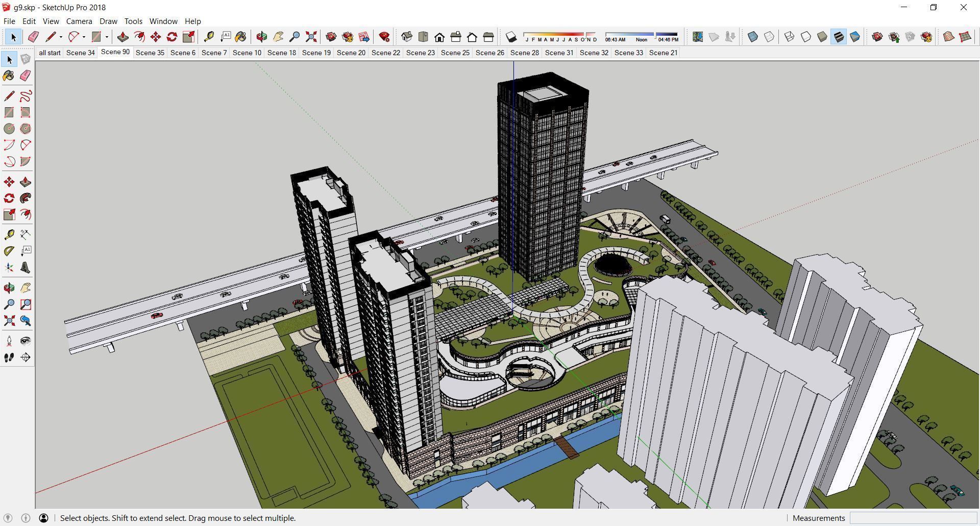
Task: Toggle Show/Hide Shadows button
Action: coord(511,37)
